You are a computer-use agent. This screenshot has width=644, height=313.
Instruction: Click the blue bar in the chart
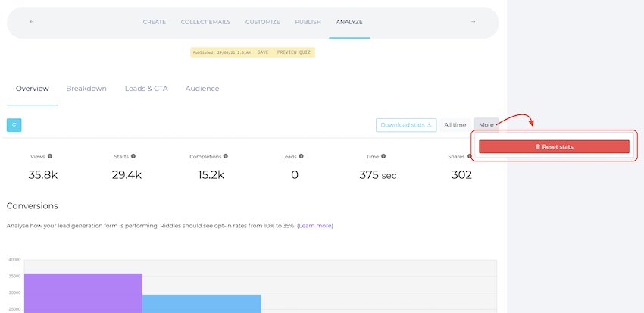pyautogui.click(x=202, y=304)
